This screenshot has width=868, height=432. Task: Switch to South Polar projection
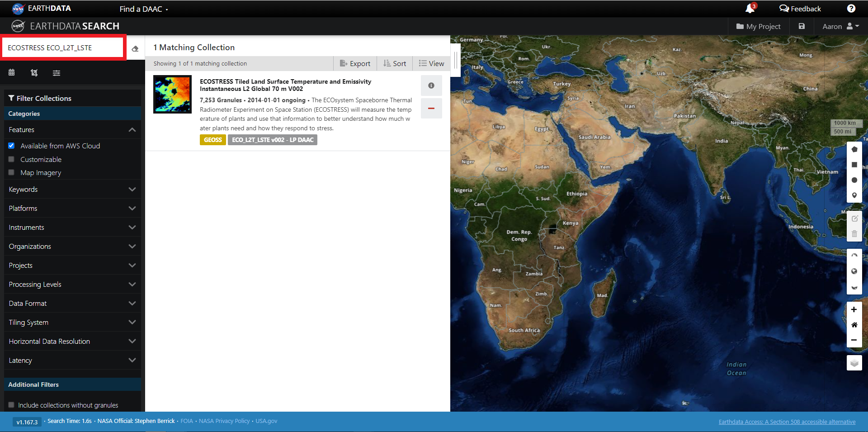[854, 287]
